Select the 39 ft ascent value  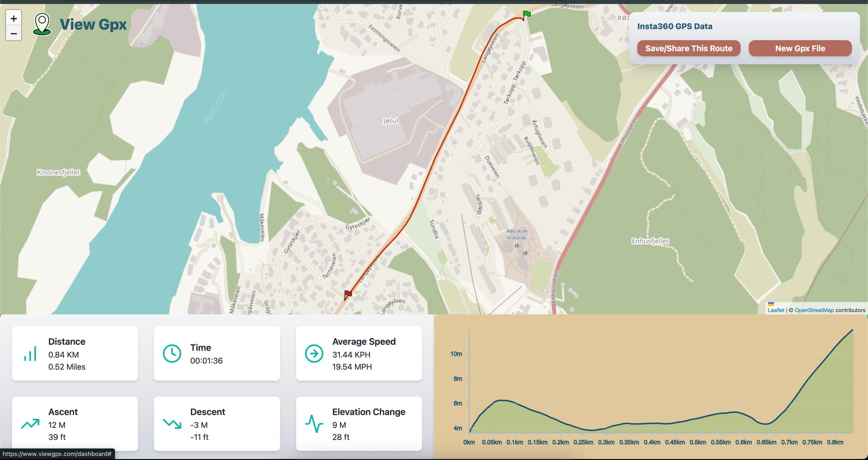click(x=57, y=437)
